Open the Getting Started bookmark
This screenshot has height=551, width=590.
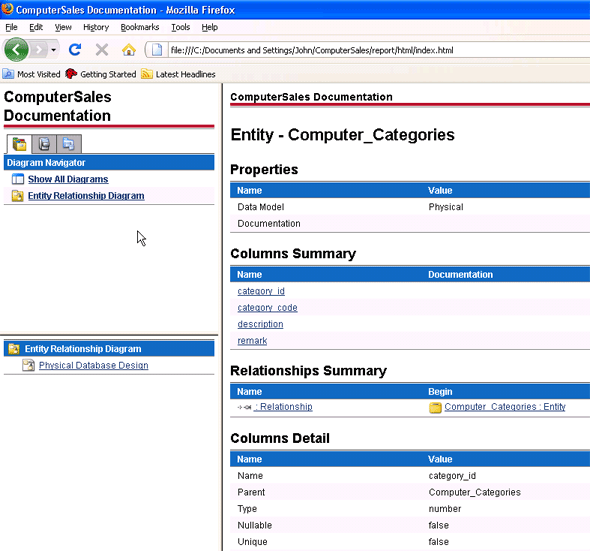click(100, 74)
